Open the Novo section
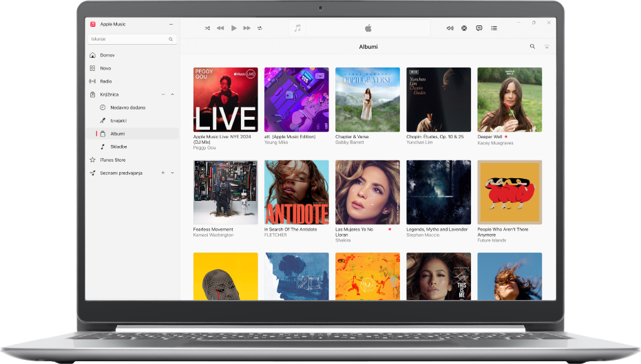 (132, 68)
